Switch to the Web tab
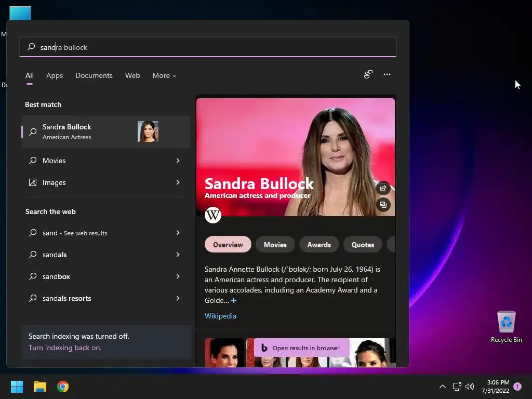 [x=132, y=76]
